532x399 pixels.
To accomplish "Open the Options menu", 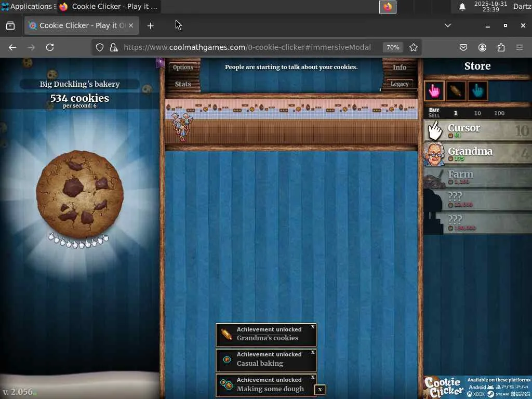I will 183,67.
